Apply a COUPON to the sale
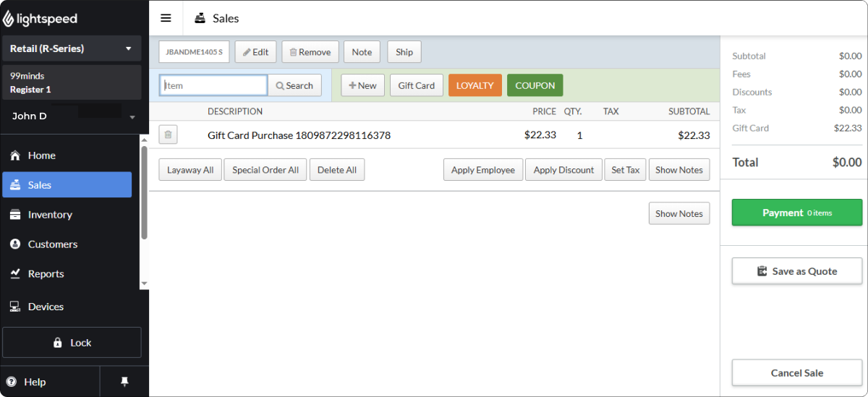Viewport: 868px width, 397px height. click(x=535, y=85)
